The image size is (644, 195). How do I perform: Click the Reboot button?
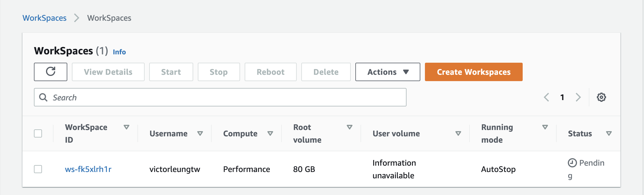click(271, 72)
